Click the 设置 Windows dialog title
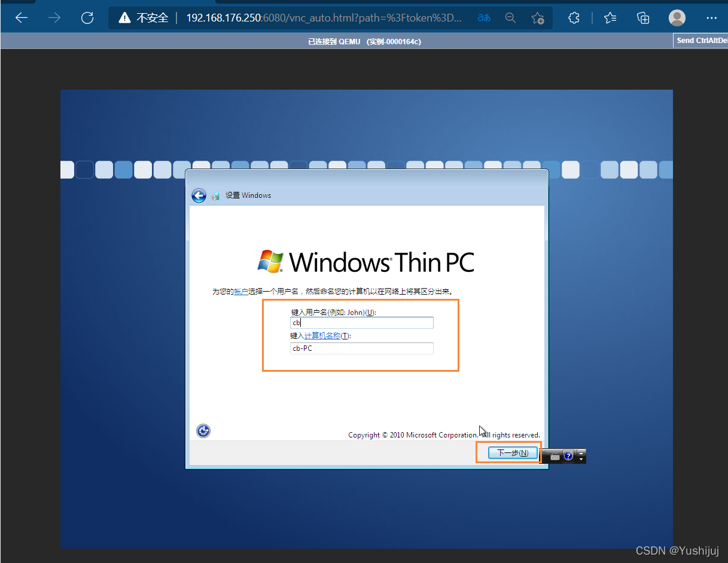This screenshot has height=563, width=728. coord(248,195)
